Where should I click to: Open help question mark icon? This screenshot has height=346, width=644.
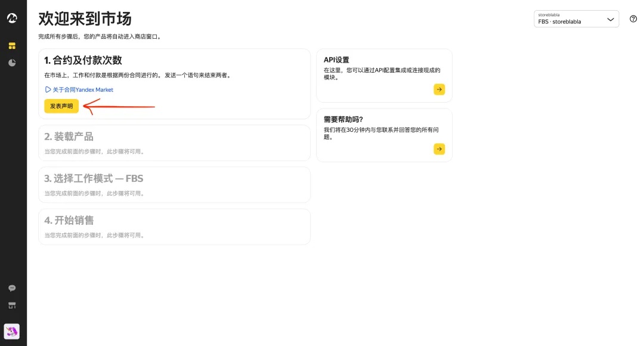pyautogui.click(x=633, y=18)
